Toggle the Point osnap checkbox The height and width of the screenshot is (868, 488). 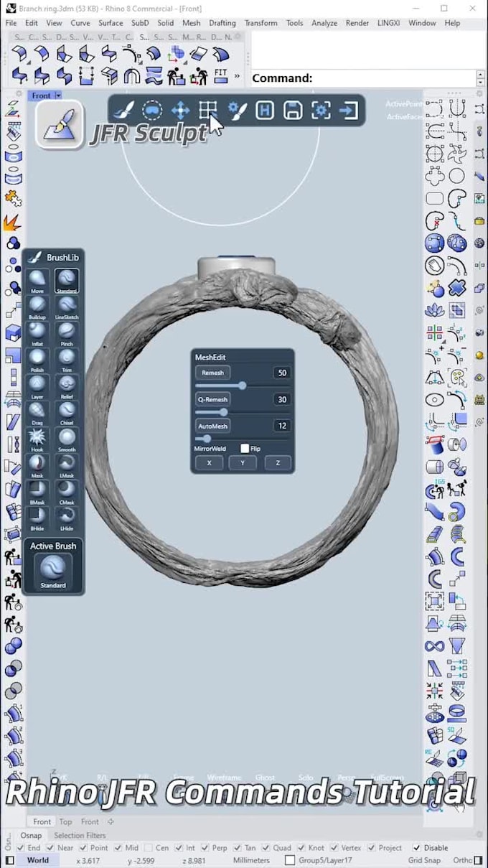83,848
